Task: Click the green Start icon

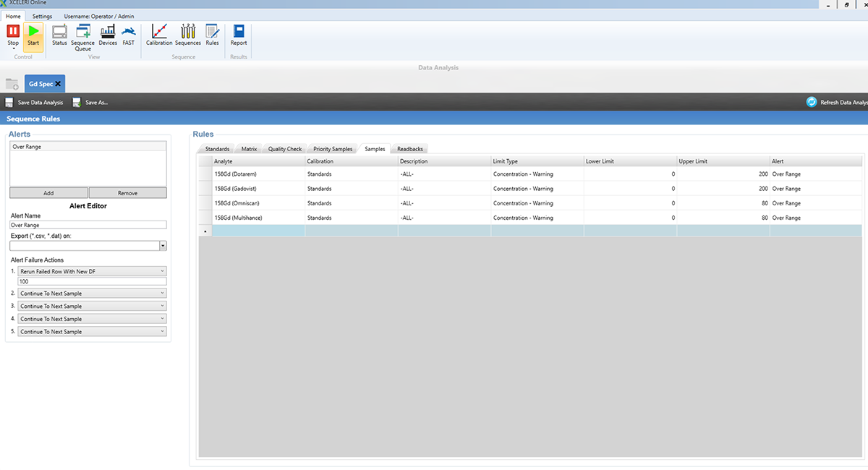Action: [x=33, y=31]
